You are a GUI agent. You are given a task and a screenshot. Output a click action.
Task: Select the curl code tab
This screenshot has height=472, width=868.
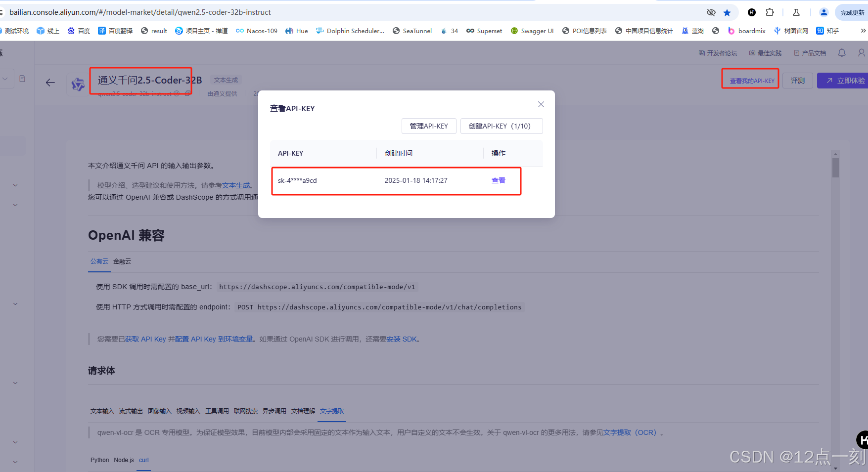pos(144,460)
